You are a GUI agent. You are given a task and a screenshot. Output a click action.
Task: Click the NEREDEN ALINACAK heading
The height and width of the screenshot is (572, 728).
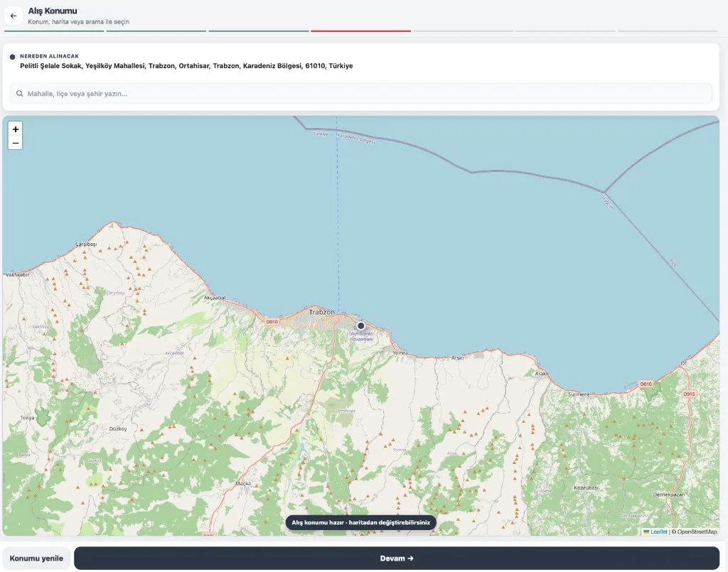point(49,56)
